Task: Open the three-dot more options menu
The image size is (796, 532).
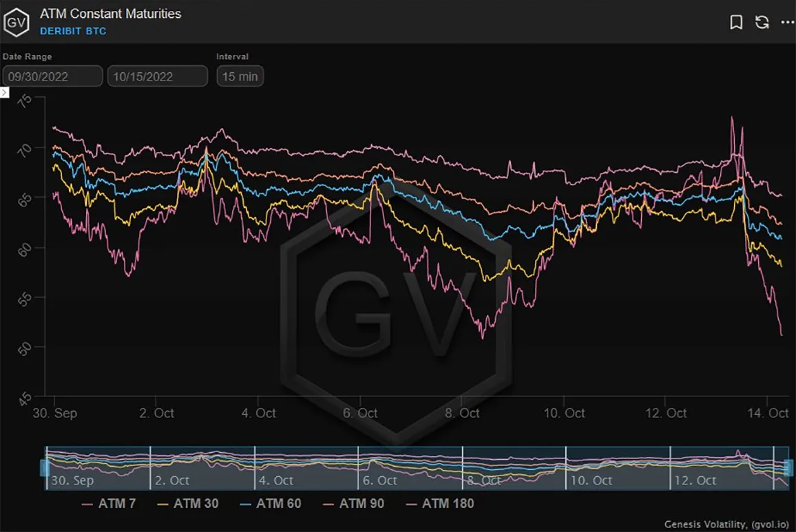Action: point(787,22)
